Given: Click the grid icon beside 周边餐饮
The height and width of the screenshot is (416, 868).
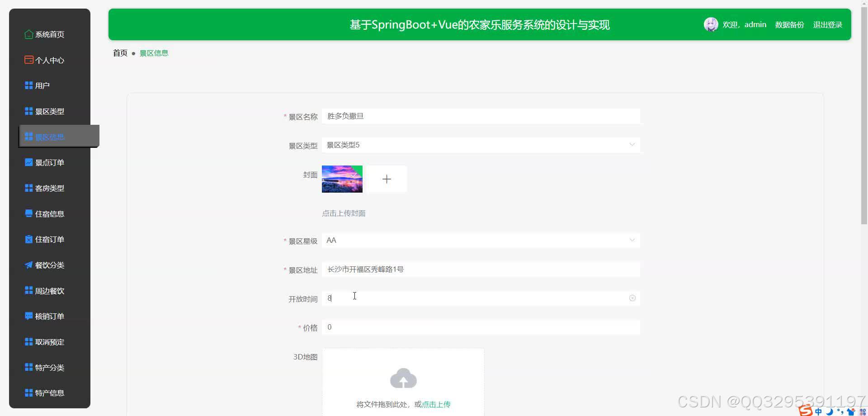Looking at the screenshot, I should [x=28, y=290].
